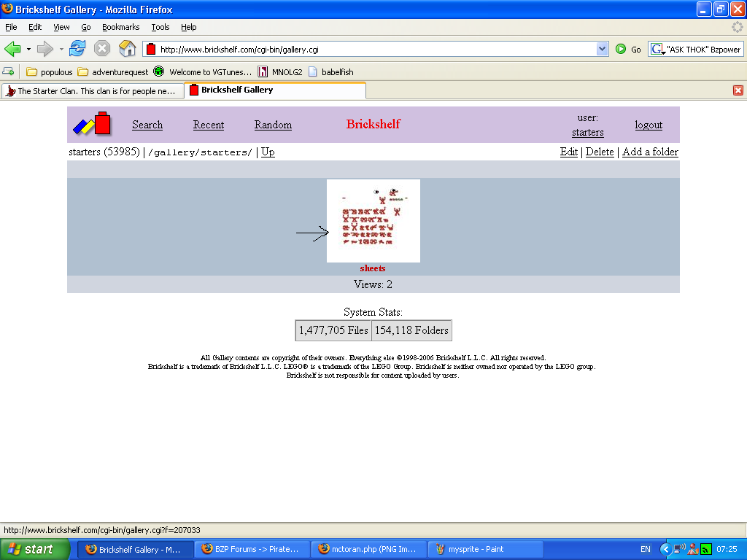Screen dimensions: 747x560
Task: Click the EN language indicator
Action: pos(646,550)
